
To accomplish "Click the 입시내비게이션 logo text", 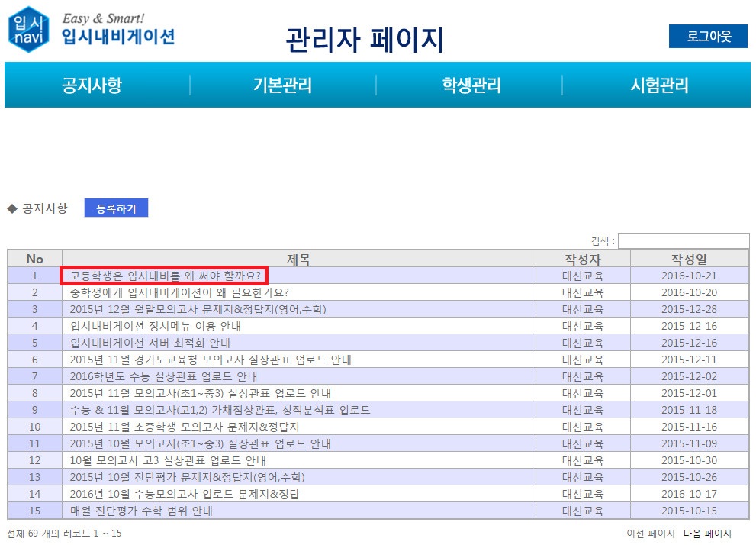I will (x=118, y=37).
